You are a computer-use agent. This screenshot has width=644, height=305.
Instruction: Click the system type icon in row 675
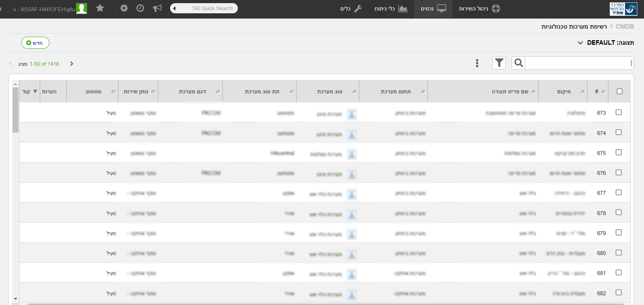[352, 154]
